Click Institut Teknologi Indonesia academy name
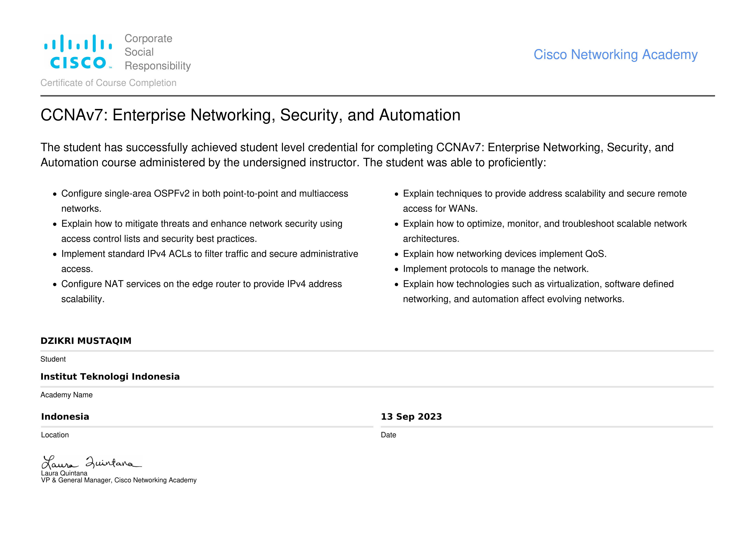 (110, 377)
